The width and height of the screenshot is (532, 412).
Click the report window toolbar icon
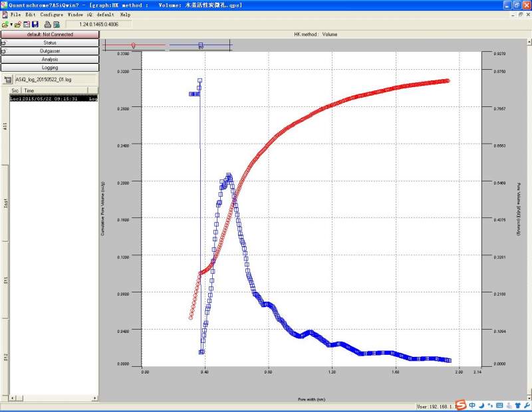(x=27, y=25)
